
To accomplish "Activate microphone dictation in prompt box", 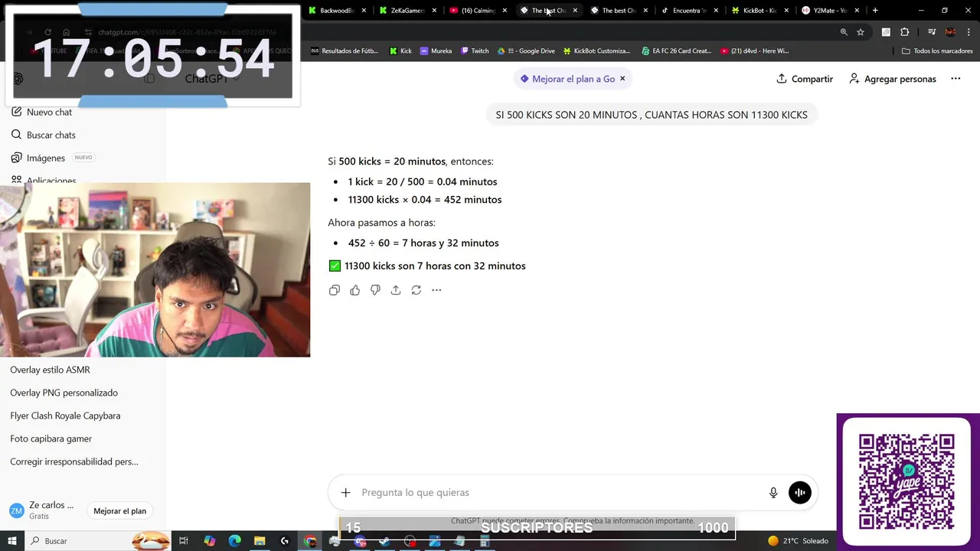I will 773,493.
